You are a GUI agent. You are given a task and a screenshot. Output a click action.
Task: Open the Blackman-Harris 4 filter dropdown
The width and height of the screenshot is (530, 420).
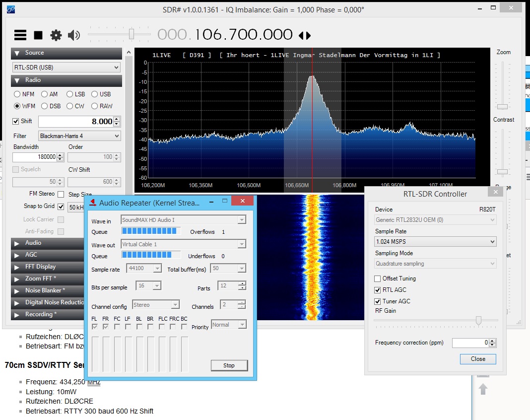click(79, 136)
